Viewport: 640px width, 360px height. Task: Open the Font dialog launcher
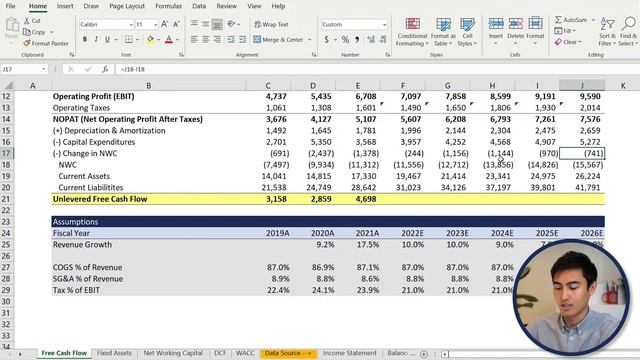[181, 55]
